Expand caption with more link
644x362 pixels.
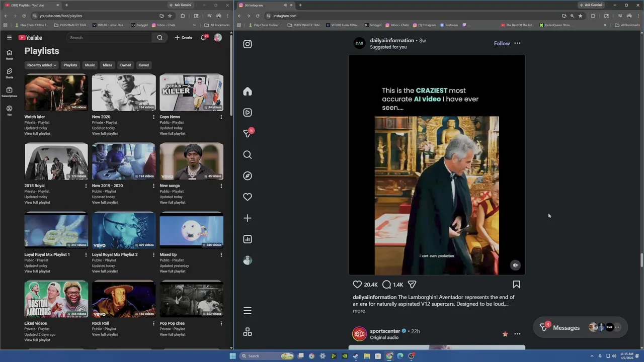[359, 311]
